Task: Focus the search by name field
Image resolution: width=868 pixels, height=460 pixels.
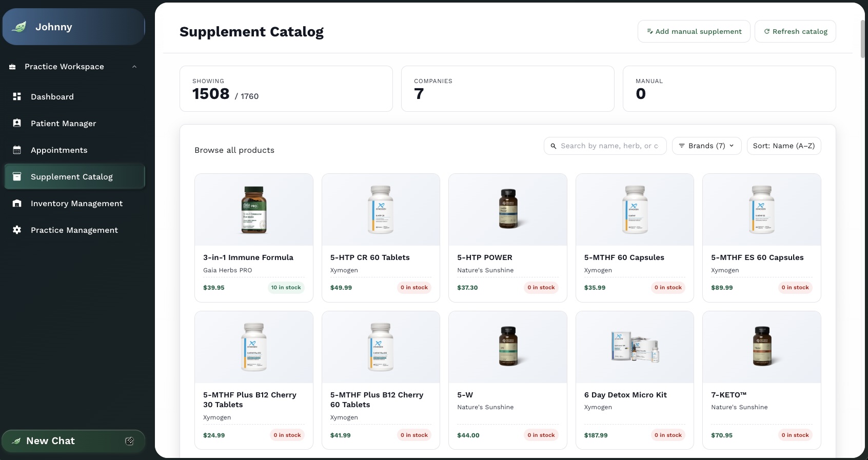Action: tap(605, 146)
